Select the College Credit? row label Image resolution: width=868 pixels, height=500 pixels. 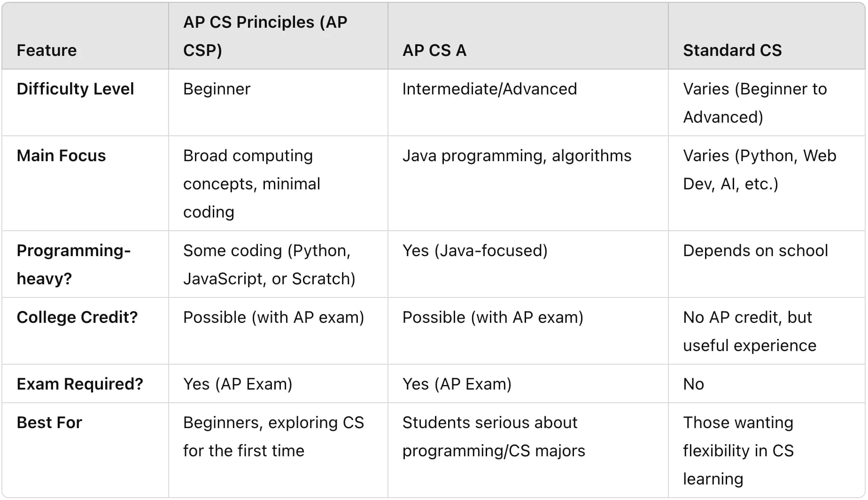[x=77, y=317]
